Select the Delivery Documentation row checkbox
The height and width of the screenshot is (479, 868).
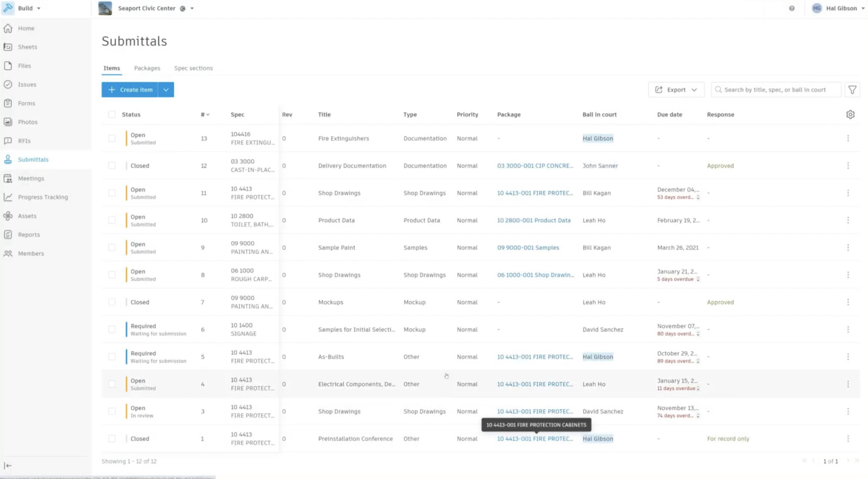click(x=112, y=166)
